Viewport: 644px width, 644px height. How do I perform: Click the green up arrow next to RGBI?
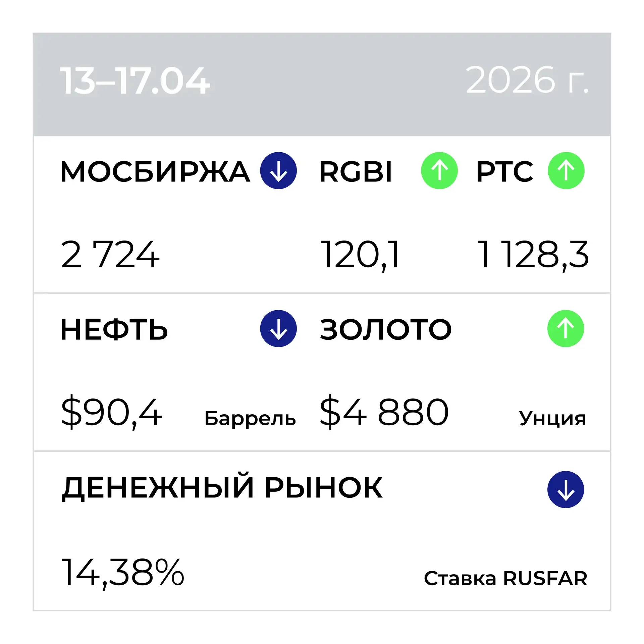[x=439, y=171]
